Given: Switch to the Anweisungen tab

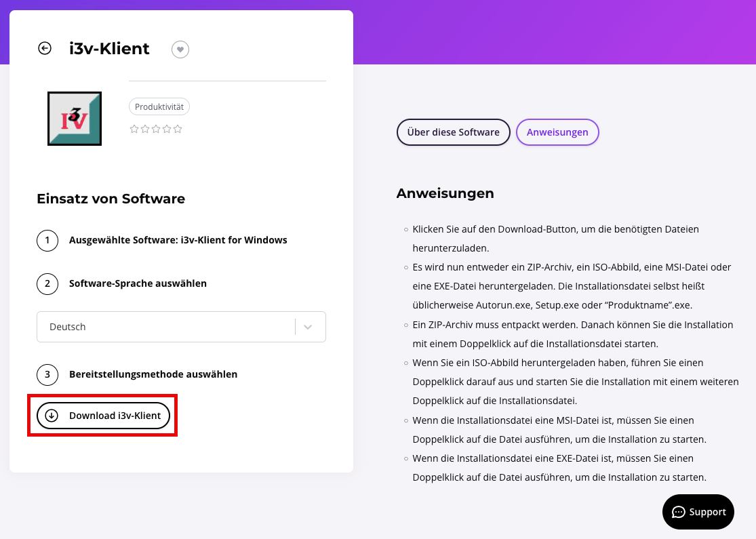Looking at the screenshot, I should (x=557, y=132).
